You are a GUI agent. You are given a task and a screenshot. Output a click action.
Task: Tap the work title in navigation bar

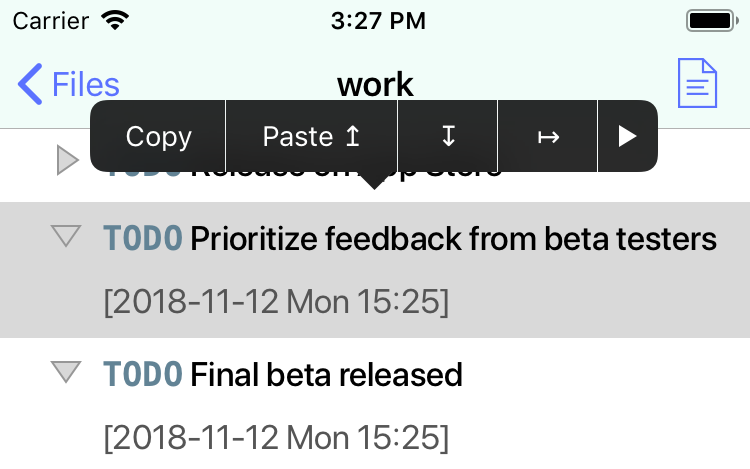(375, 85)
